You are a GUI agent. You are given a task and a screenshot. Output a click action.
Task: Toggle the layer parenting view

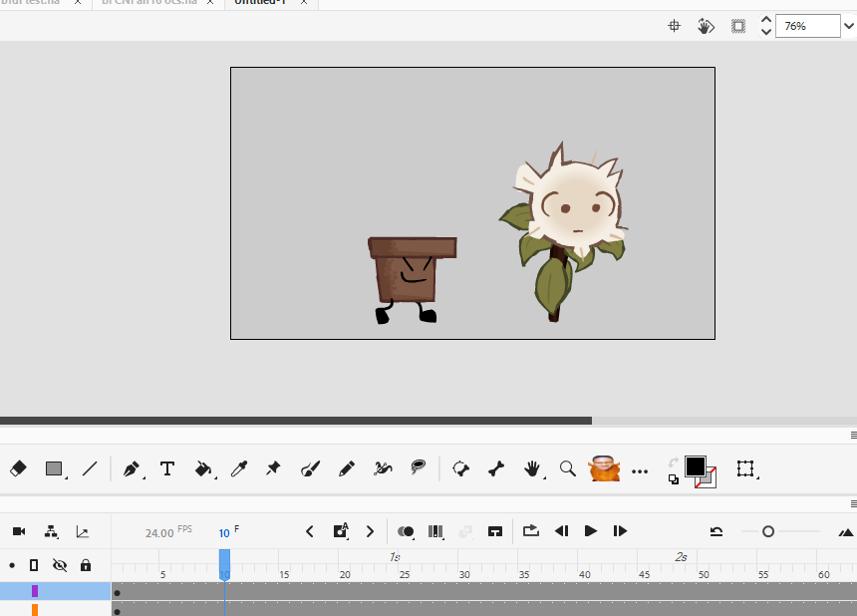(x=51, y=531)
